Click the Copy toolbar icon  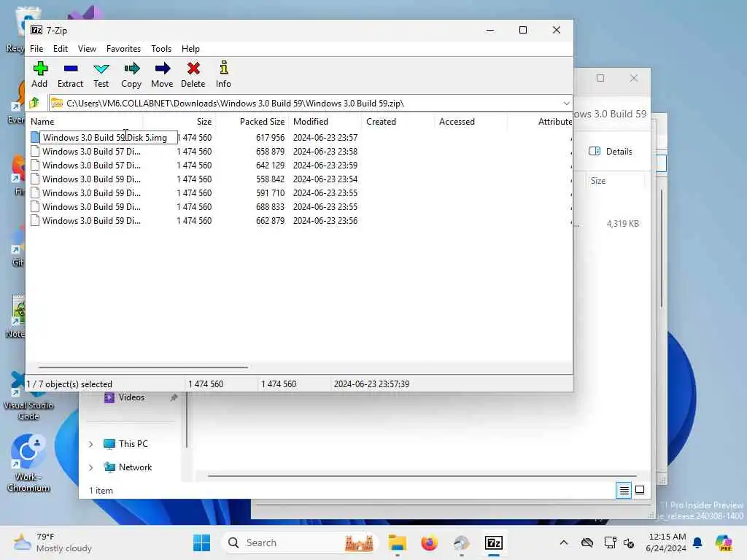[x=131, y=74]
